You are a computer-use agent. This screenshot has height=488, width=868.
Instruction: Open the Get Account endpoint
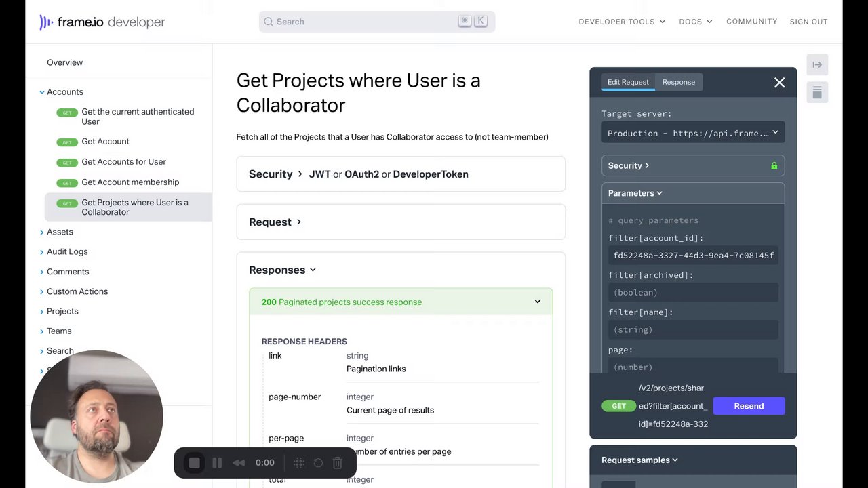click(x=105, y=142)
